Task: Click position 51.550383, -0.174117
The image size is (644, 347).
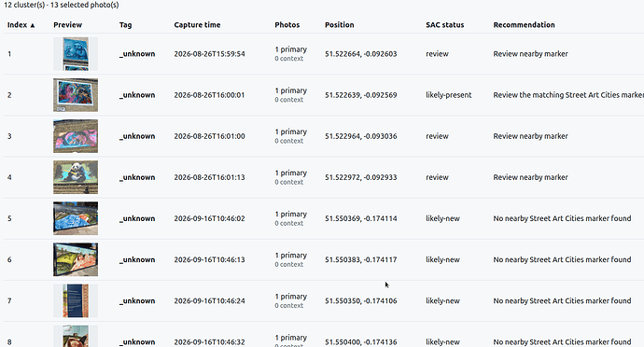Action: pos(361,259)
